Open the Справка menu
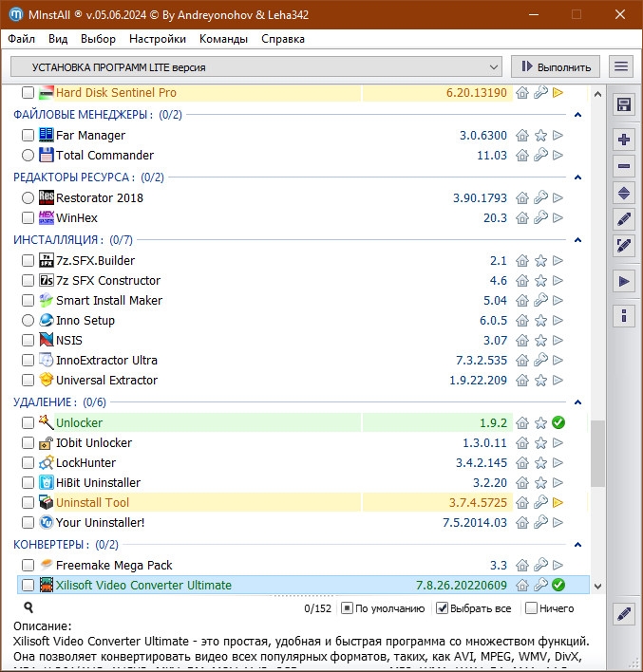Screen dimensions: 643x672 click(283, 39)
